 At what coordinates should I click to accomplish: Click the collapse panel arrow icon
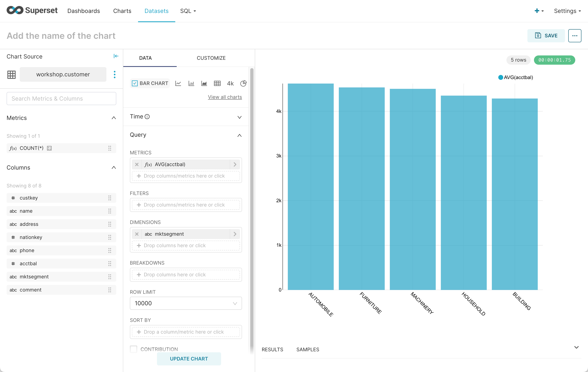116,56
